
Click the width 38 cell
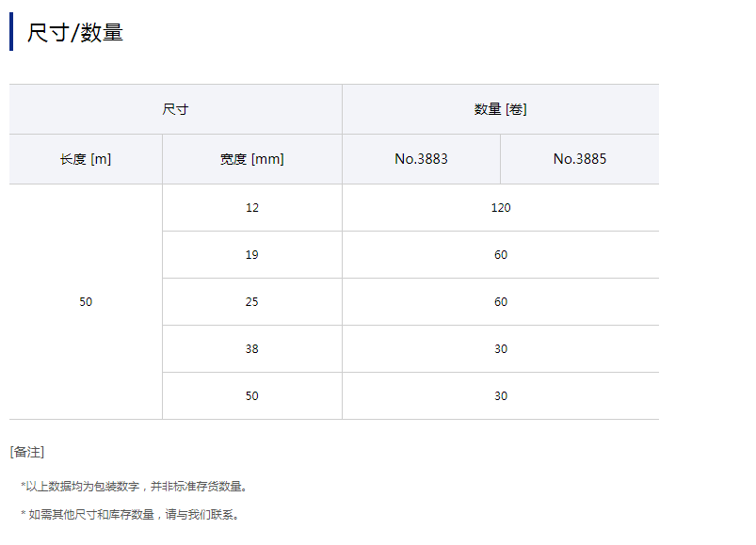pyautogui.click(x=251, y=349)
